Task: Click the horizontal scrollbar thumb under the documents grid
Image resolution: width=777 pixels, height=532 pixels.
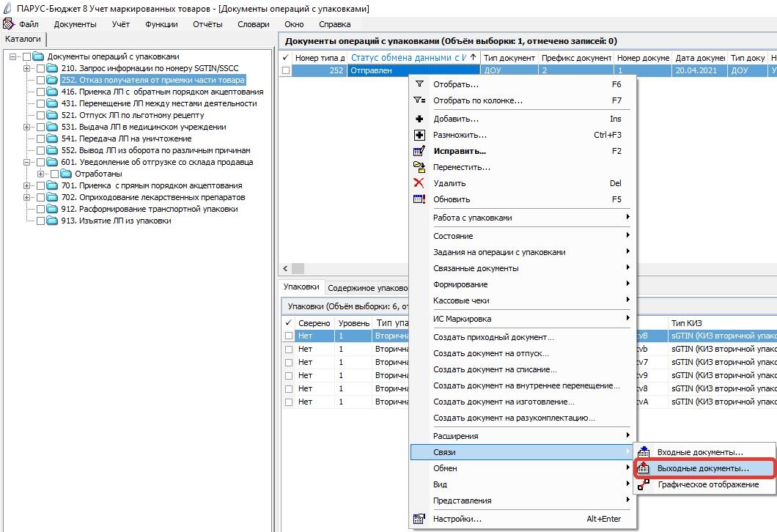Action: point(298,268)
